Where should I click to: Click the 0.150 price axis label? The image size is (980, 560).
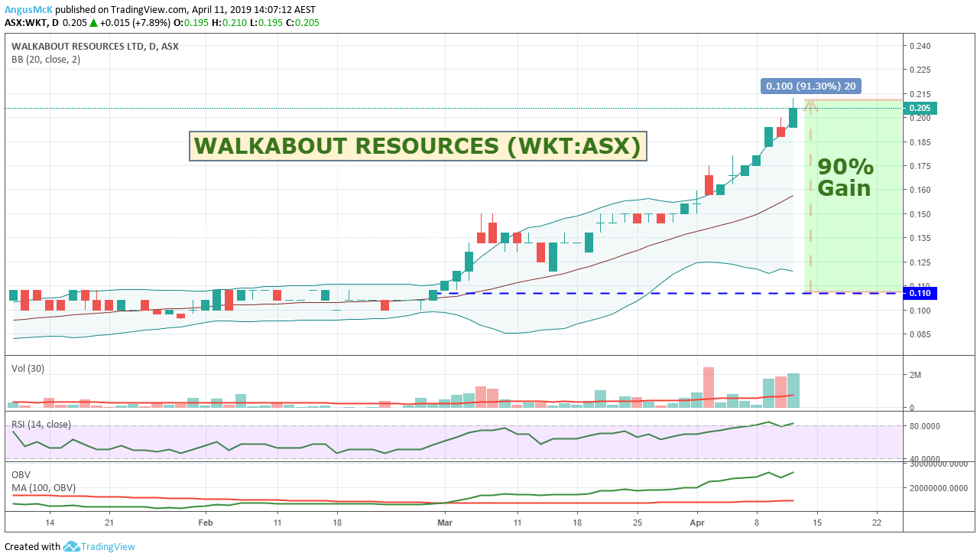tap(920, 214)
